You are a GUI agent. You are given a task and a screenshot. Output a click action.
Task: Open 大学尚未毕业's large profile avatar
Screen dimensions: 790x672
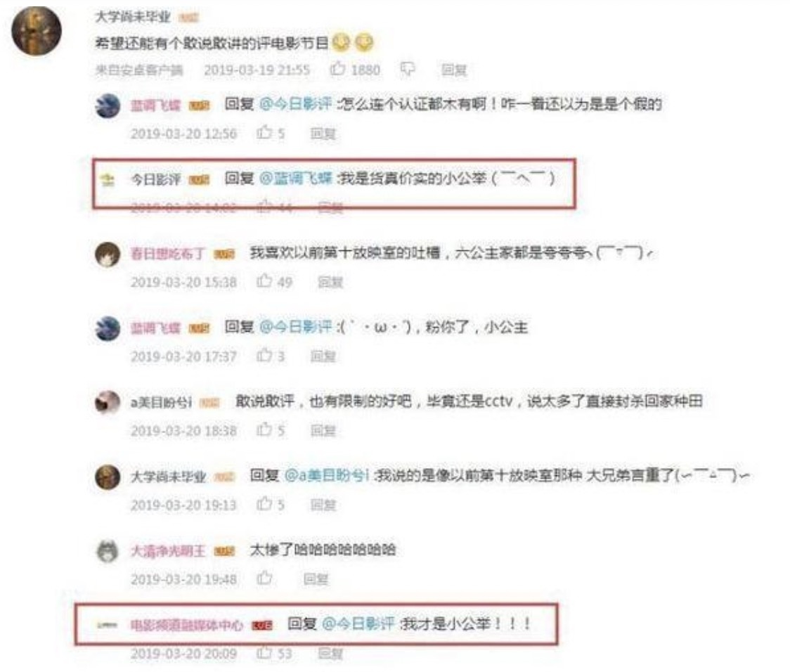click(37, 30)
